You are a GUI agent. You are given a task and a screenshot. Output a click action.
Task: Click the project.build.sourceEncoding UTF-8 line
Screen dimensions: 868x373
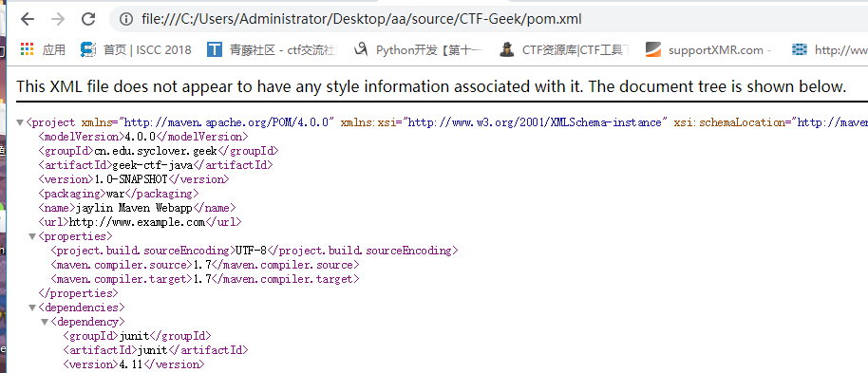coord(255,251)
